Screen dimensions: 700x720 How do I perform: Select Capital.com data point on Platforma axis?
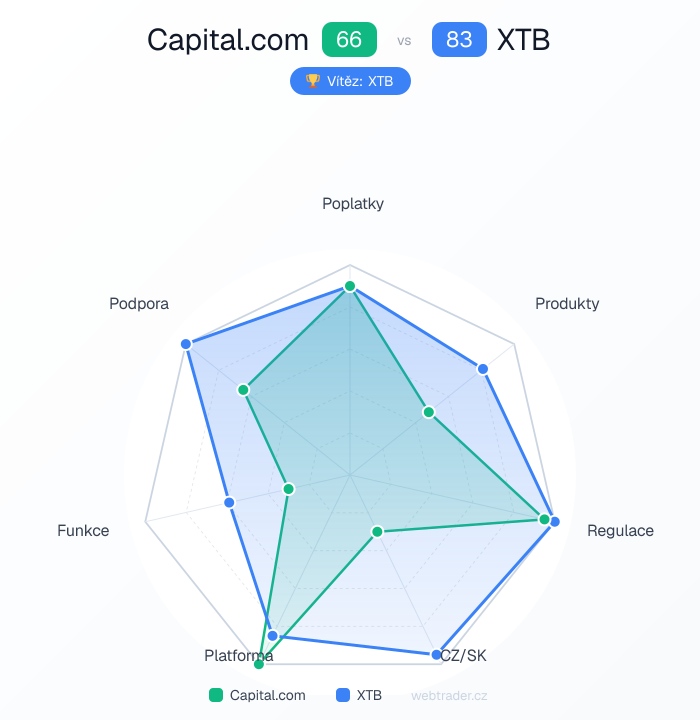pyautogui.click(x=259, y=663)
